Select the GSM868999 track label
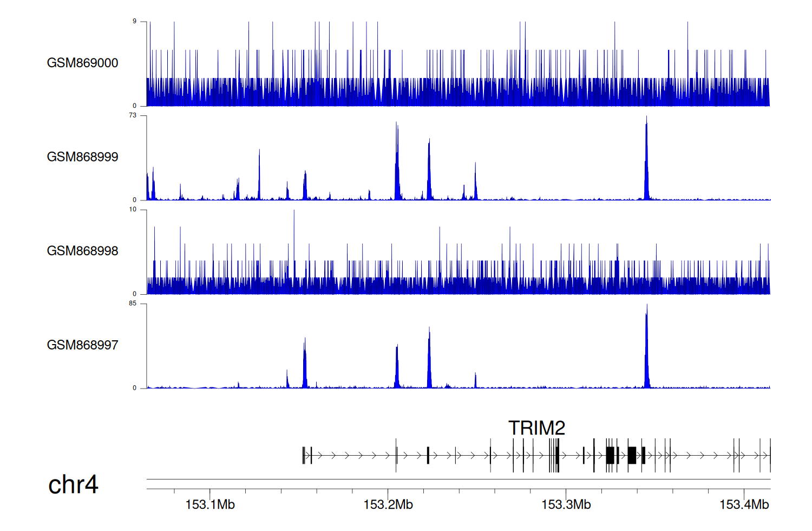This screenshot has width=812, height=531. click(x=82, y=157)
